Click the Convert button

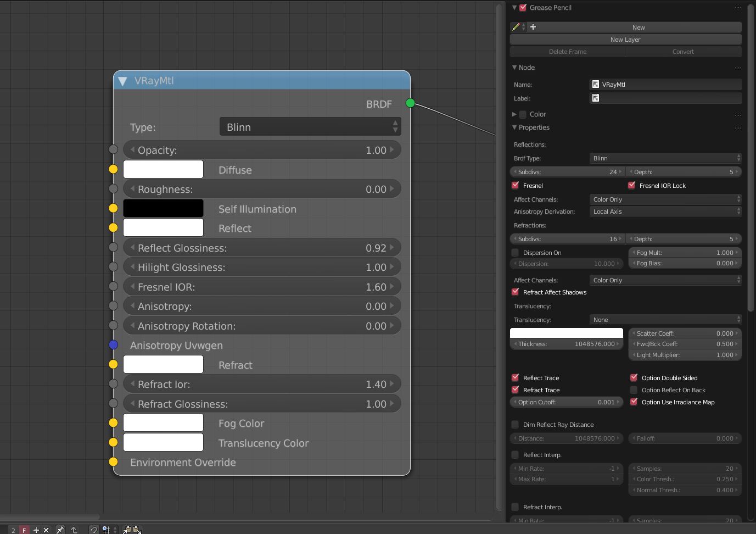[684, 52]
